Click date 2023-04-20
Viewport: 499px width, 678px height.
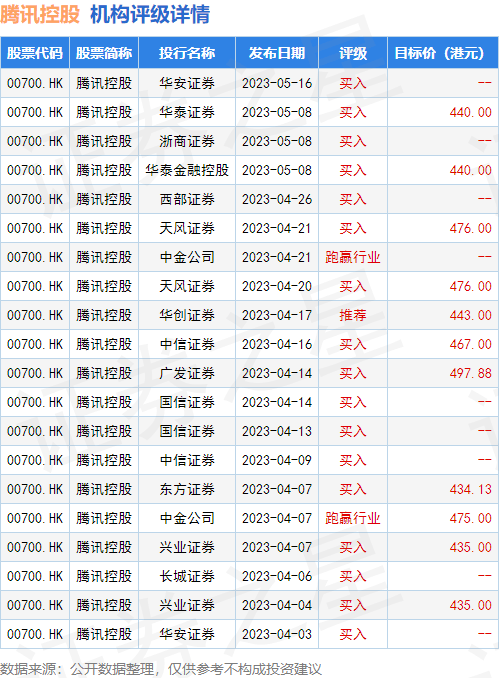click(x=277, y=286)
